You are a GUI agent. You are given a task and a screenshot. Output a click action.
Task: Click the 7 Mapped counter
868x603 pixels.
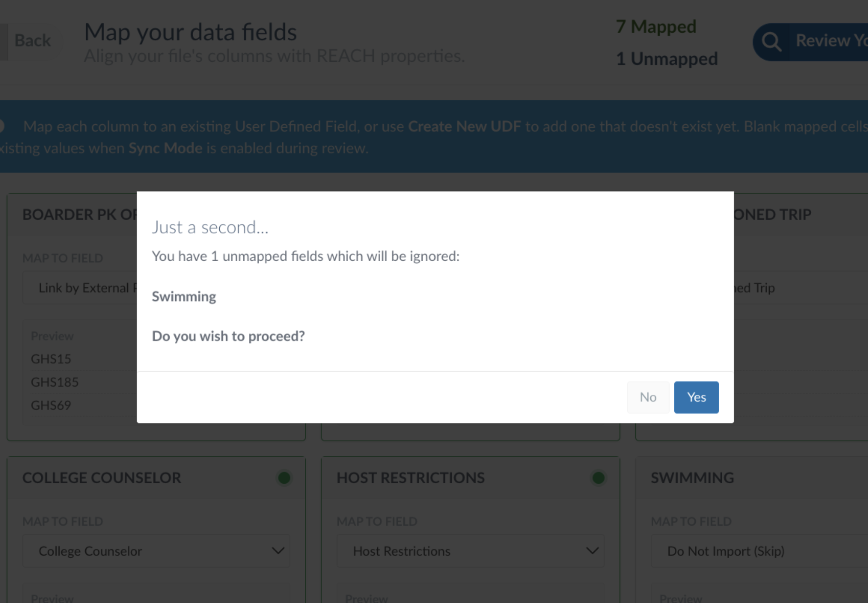pyautogui.click(x=656, y=27)
